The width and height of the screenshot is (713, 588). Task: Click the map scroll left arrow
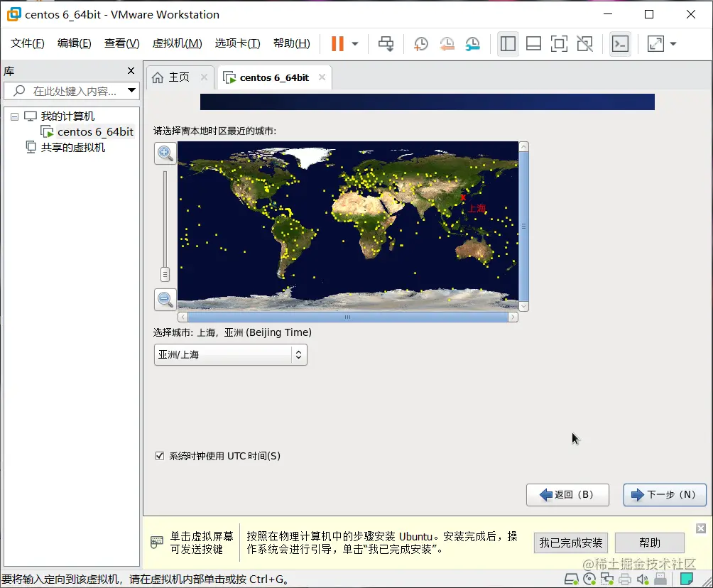click(x=183, y=317)
